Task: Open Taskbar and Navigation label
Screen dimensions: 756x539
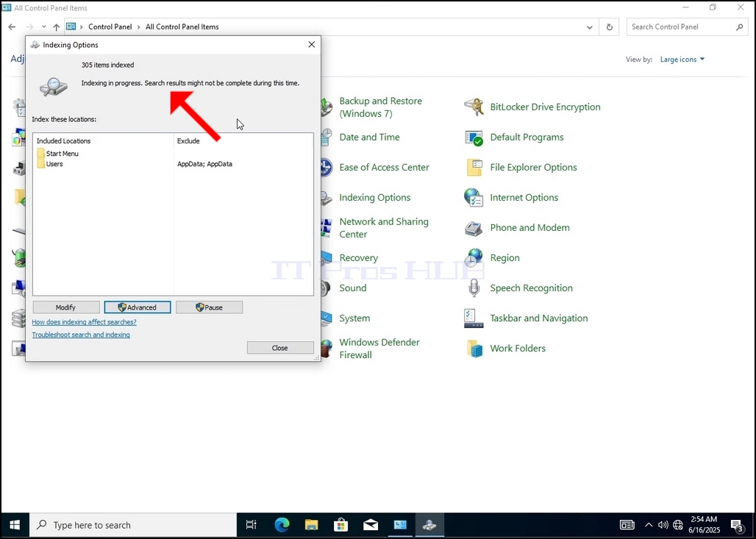Action: coord(539,318)
